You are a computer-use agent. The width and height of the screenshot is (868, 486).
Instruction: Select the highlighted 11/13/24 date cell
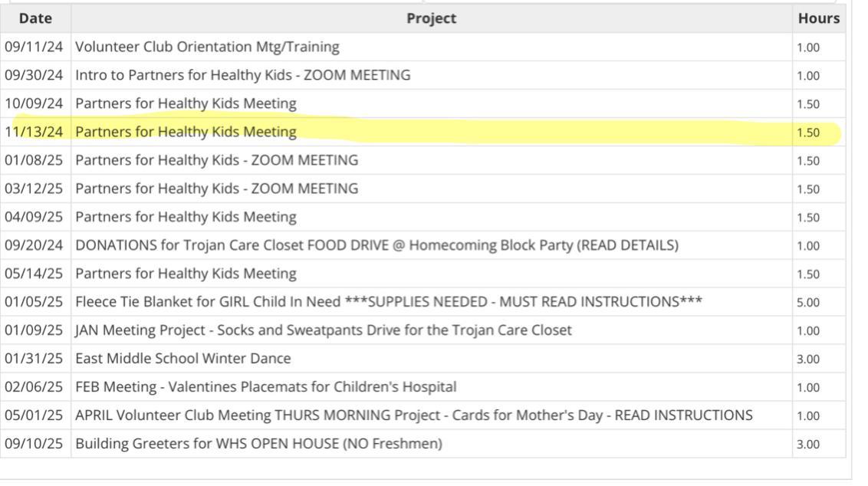tap(35, 132)
